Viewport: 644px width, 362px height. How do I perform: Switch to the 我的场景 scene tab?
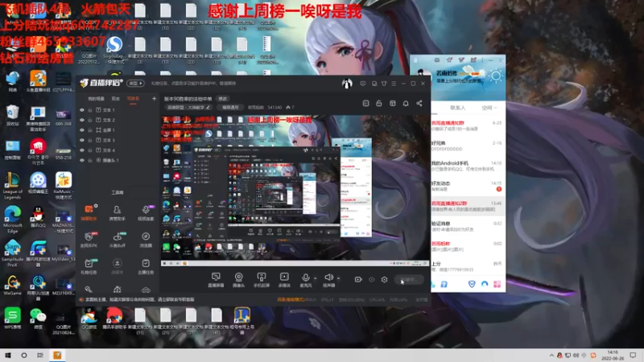coord(96,98)
